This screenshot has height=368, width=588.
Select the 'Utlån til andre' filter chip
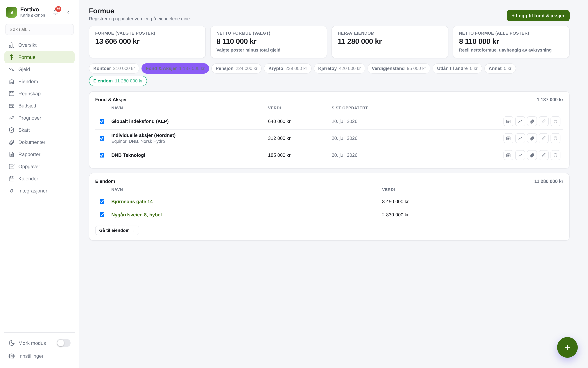(457, 68)
